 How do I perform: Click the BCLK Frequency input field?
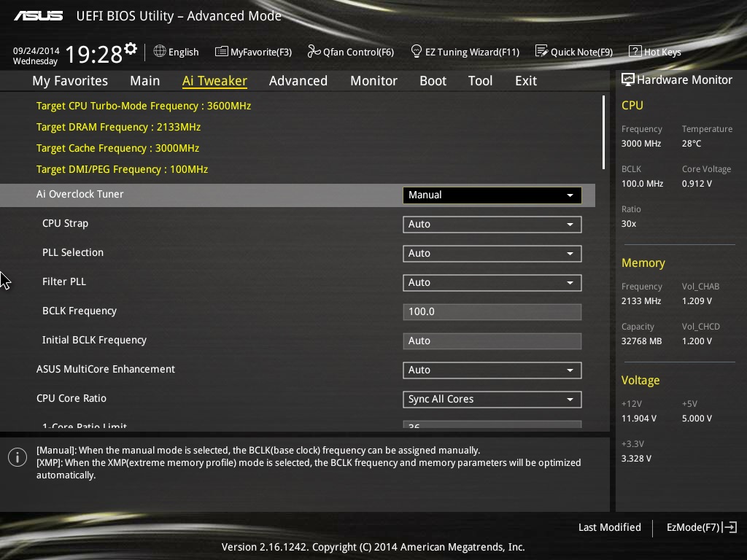(492, 311)
